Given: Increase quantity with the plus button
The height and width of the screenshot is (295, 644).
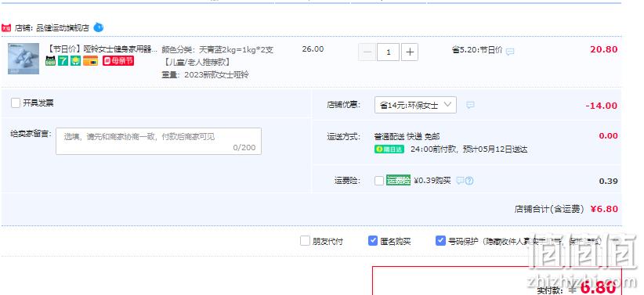Looking at the screenshot, I should (x=410, y=52).
